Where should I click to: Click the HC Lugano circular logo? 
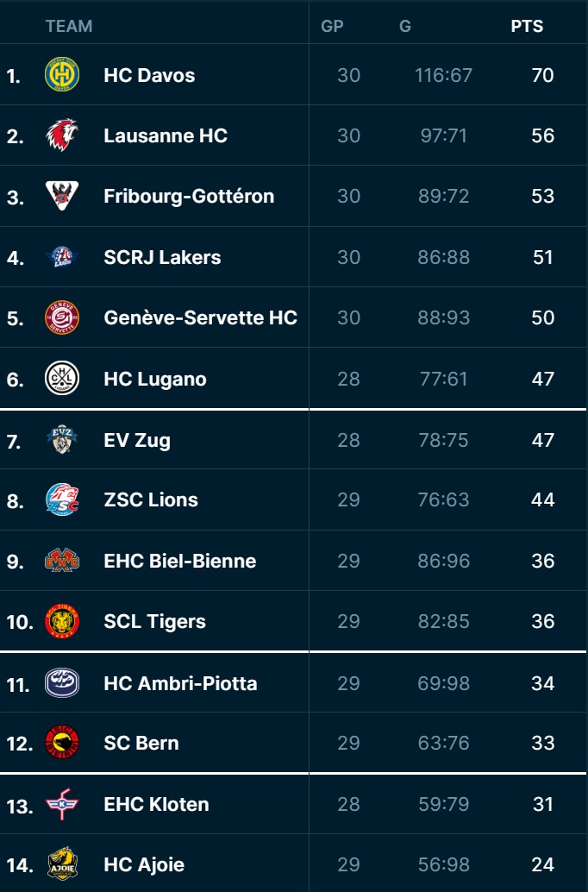(x=62, y=379)
